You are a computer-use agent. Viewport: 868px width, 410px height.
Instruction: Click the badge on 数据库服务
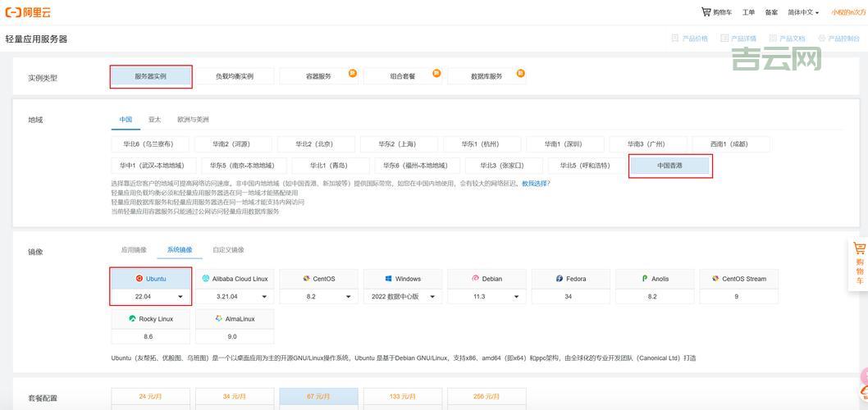520,73
